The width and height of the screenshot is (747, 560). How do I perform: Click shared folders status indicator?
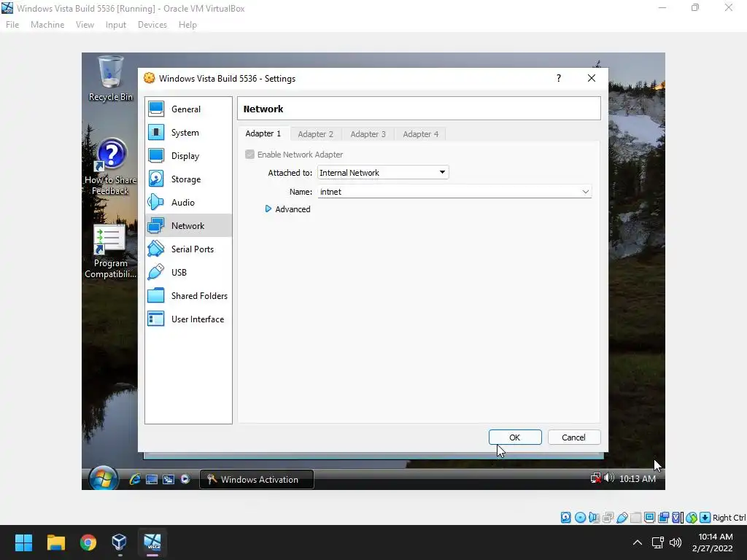pos(635,518)
